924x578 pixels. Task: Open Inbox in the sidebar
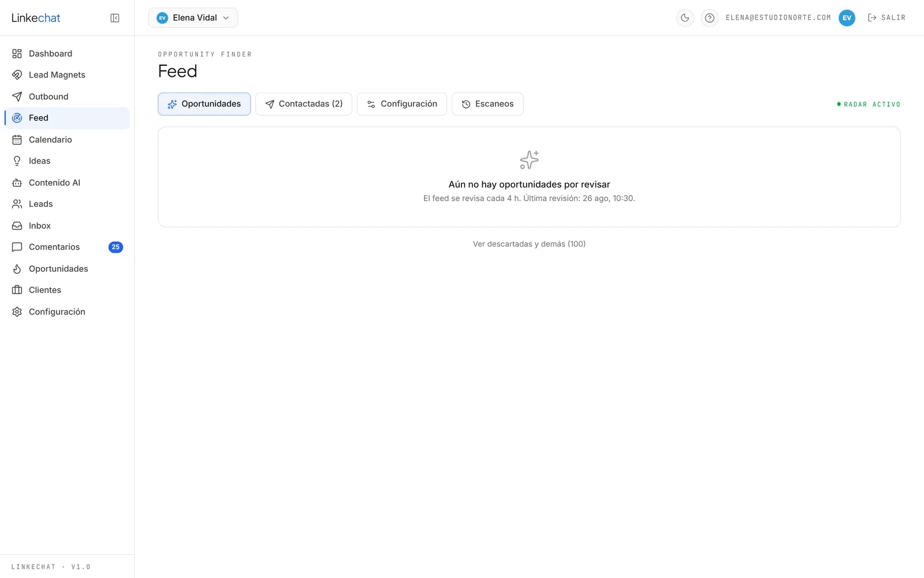coord(67,226)
